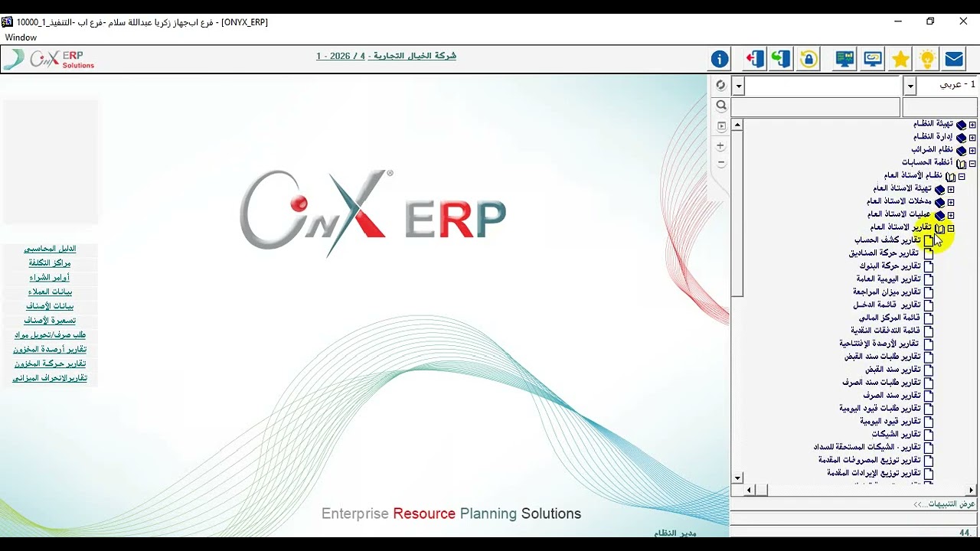This screenshot has width=980, height=551.
Task: Open favorites with the yellow star icon
Action: click(900, 59)
